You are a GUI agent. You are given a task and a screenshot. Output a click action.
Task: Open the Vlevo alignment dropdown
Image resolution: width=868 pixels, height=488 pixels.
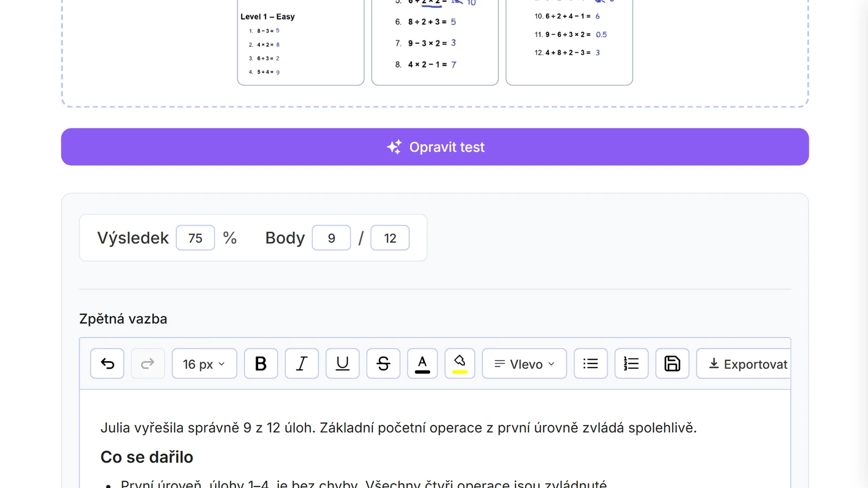click(x=524, y=363)
